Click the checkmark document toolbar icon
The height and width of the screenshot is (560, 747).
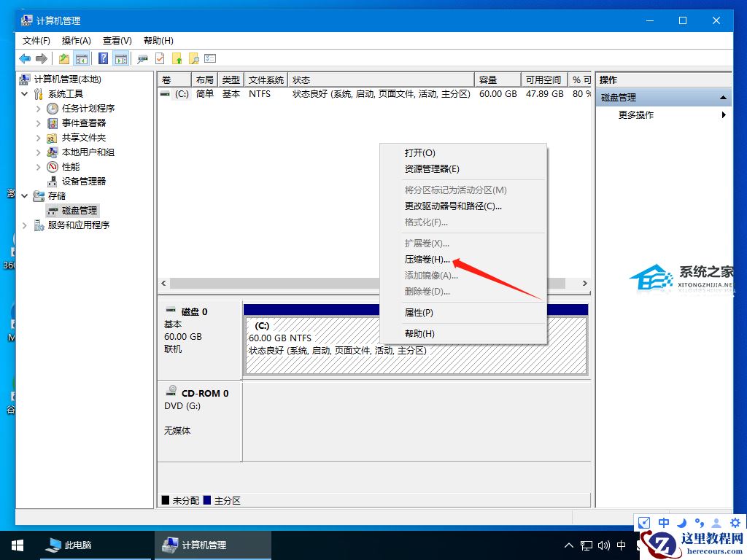pyautogui.click(x=160, y=58)
